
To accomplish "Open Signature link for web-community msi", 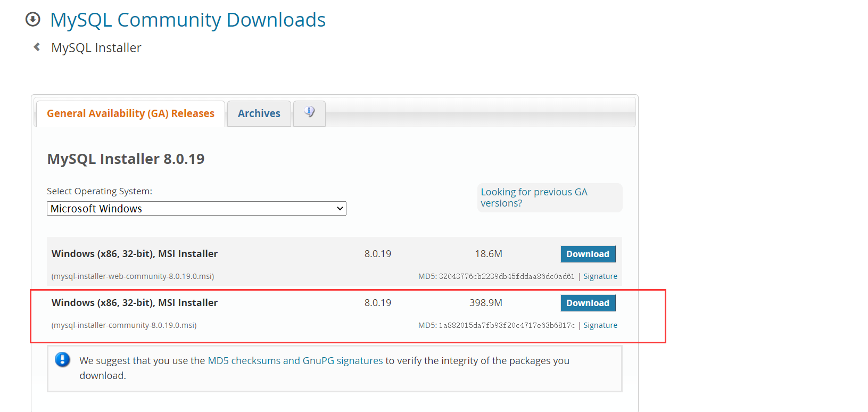I will [x=600, y=276].
